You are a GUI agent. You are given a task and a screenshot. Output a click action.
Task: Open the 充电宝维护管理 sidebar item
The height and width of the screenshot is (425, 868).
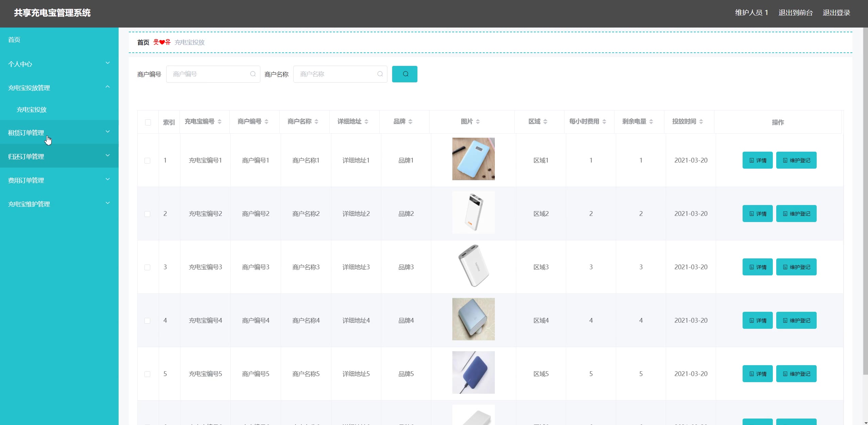59,204
